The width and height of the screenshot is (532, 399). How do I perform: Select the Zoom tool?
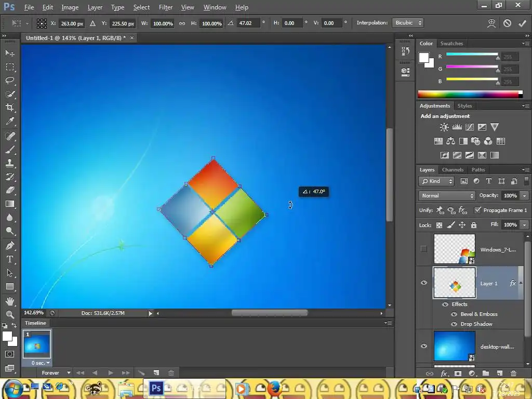pyautogui.click(x=10, y=314)
